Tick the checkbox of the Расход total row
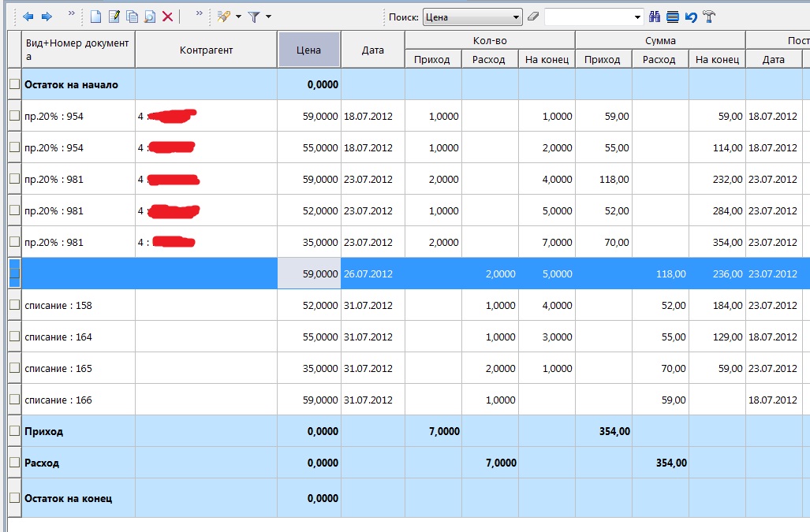The image size is (810, 532). pos(14,462)
